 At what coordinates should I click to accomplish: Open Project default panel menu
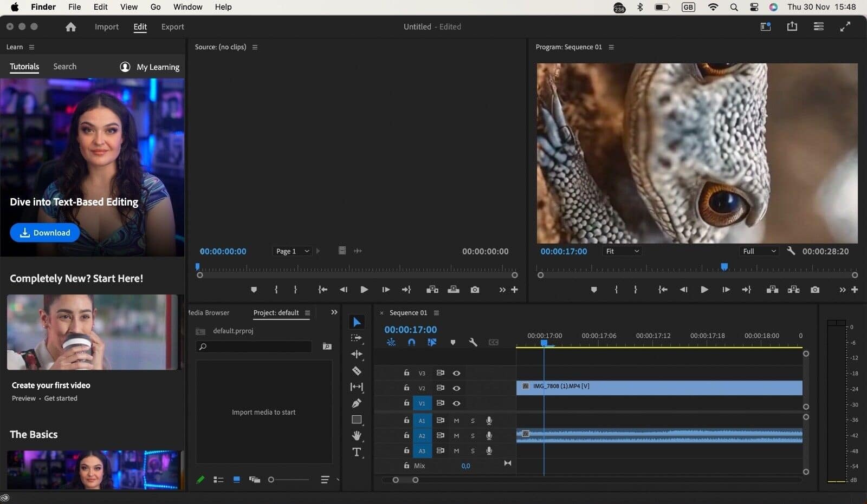click(x=307, y=313)
